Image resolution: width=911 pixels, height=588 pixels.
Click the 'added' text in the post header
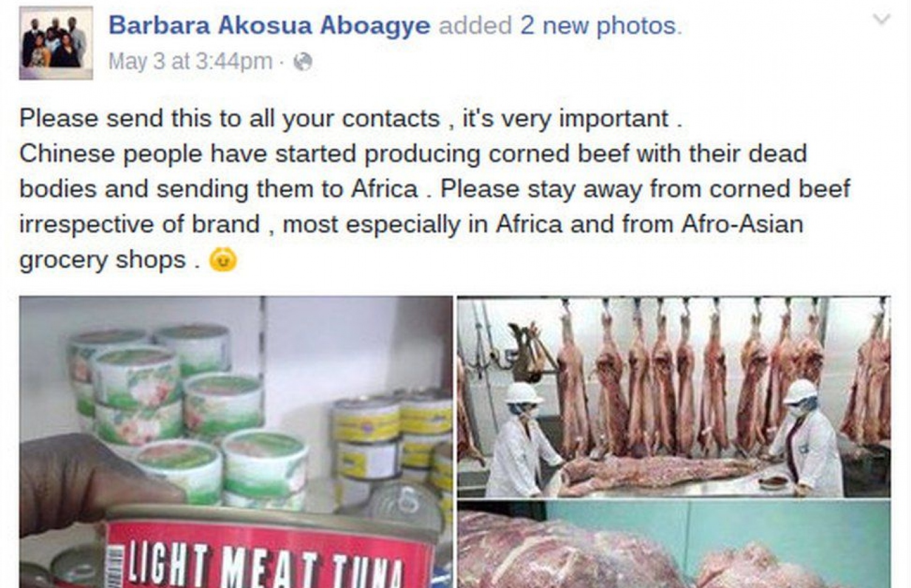point(476,26)
